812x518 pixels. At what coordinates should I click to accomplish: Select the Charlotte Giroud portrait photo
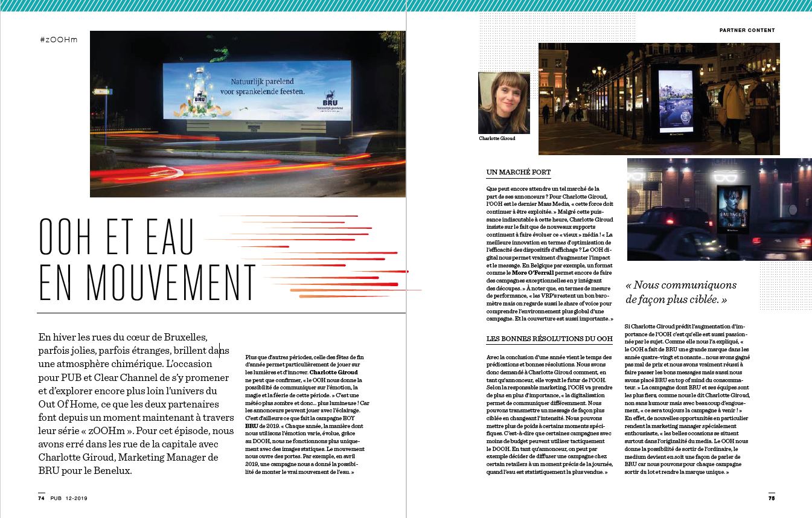coord(504,103)
